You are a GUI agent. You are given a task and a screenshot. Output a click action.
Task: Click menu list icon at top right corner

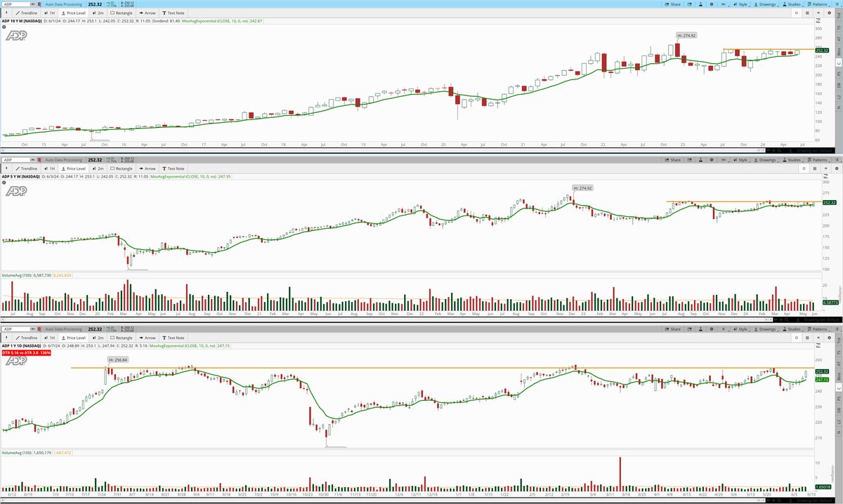(x=837, y=4)
